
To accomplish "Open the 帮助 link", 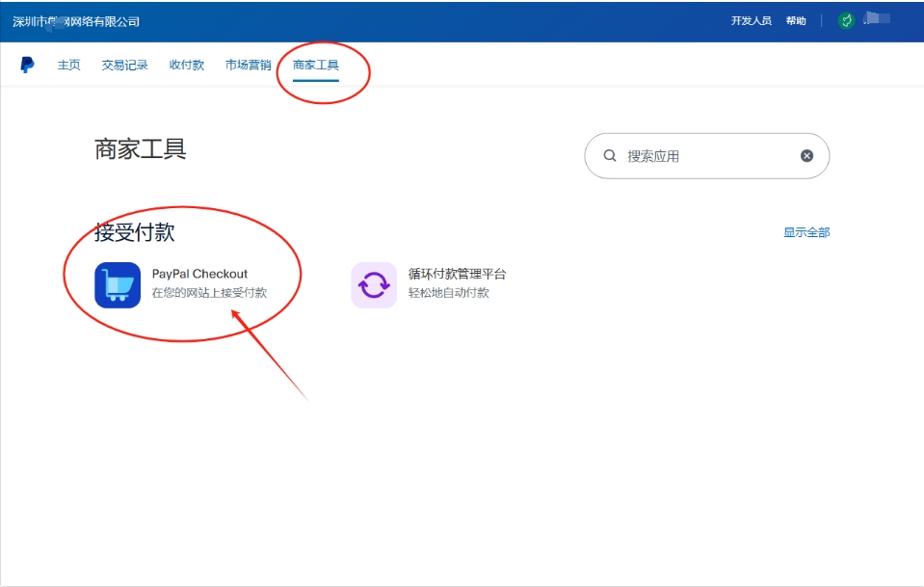I will [x=796, y=20].
